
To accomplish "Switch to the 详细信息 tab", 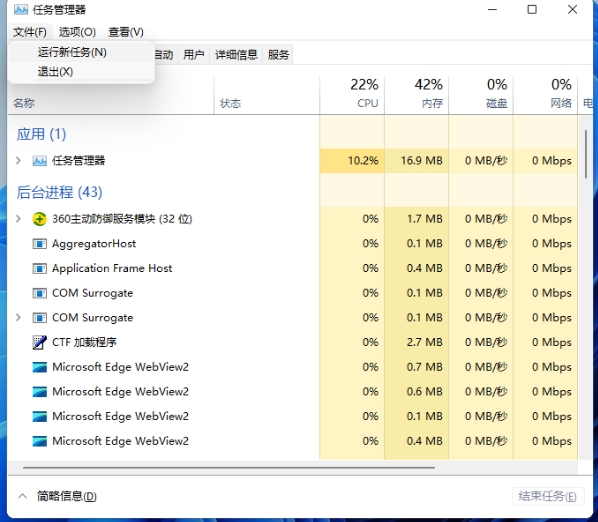I will pyautogui.click(x=236, y=55).
